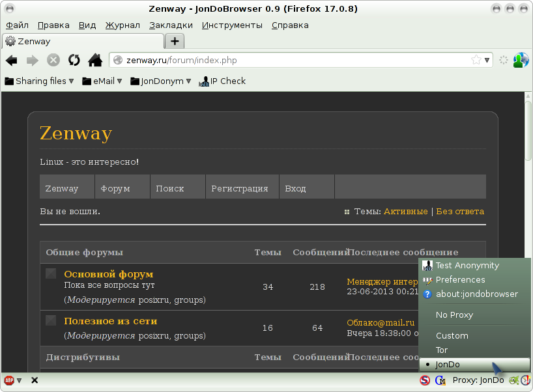Open the Вид menu
The image size is (533, 392).
click(87, 25)
